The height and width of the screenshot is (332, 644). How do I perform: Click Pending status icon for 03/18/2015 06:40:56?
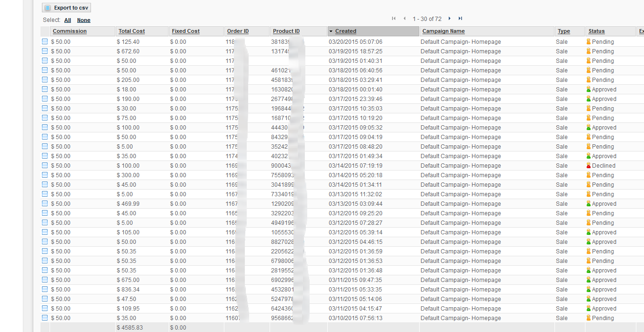point(588,70)
